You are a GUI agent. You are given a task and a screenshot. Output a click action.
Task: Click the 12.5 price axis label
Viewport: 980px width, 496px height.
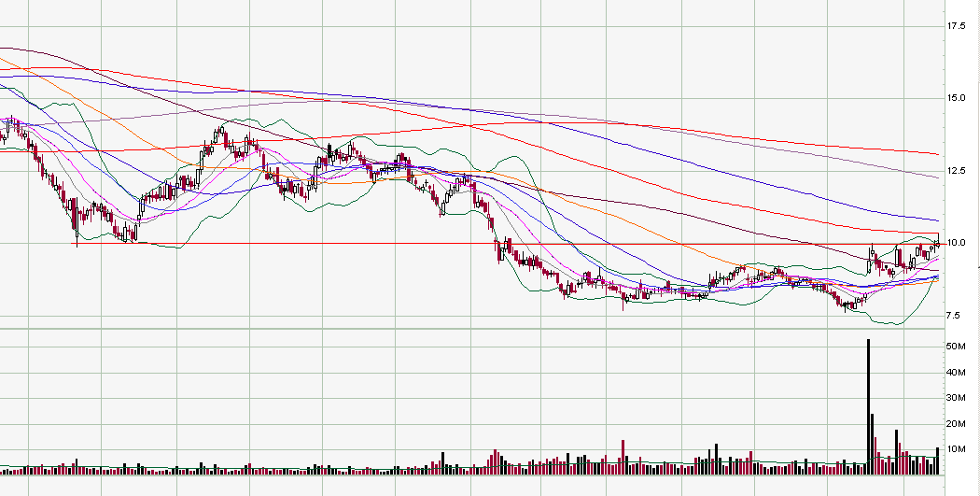[957, 171]
